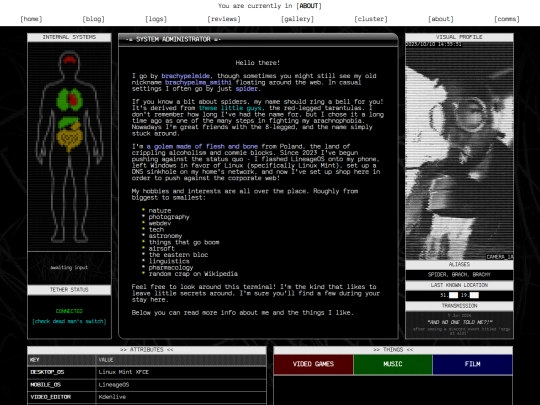The height and width of the screenshot is (405, 540).
Task: Click the last known location coordinates
Action: click(x=459, y=295)
